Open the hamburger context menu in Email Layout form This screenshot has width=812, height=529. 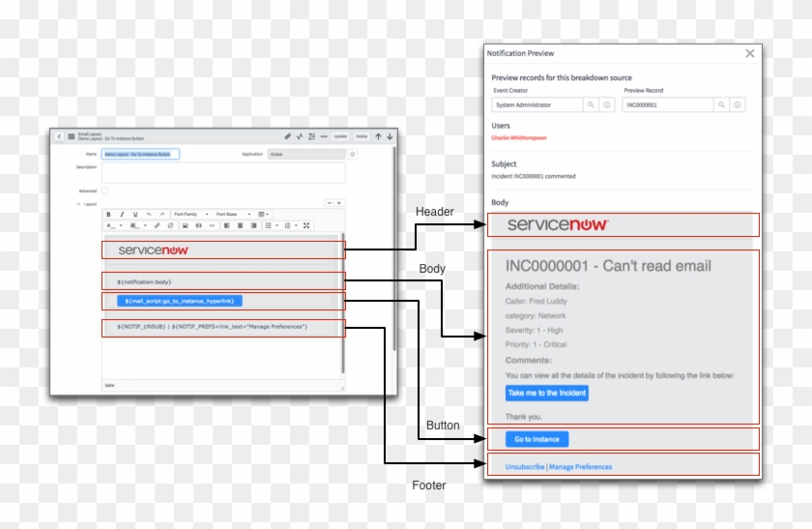coord(72,136)
